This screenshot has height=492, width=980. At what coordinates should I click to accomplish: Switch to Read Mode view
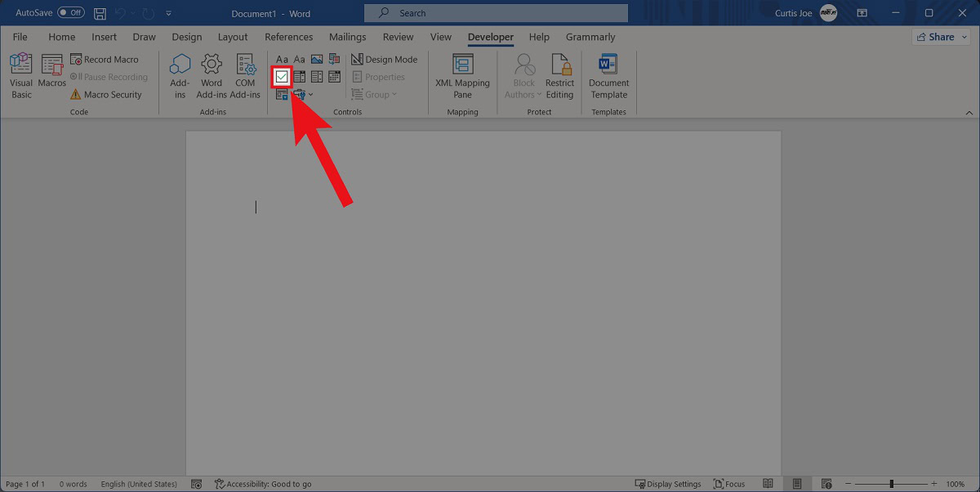[768, 484]
